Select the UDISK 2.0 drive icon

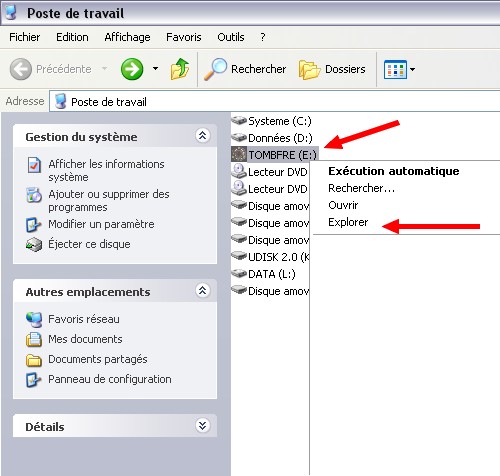(239, 256)
